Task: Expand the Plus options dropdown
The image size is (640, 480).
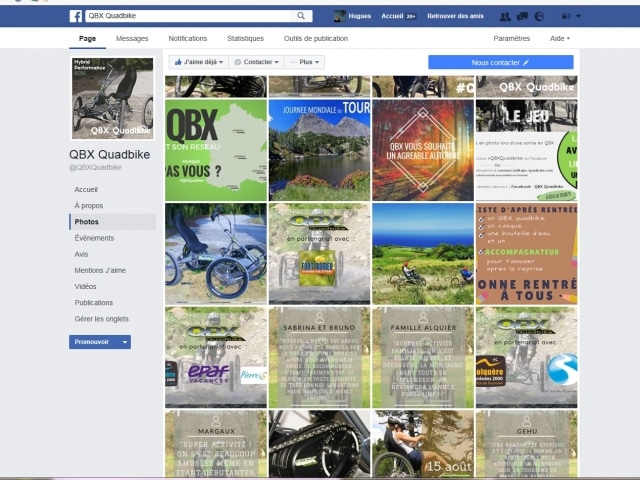Action: pos(304,62)
